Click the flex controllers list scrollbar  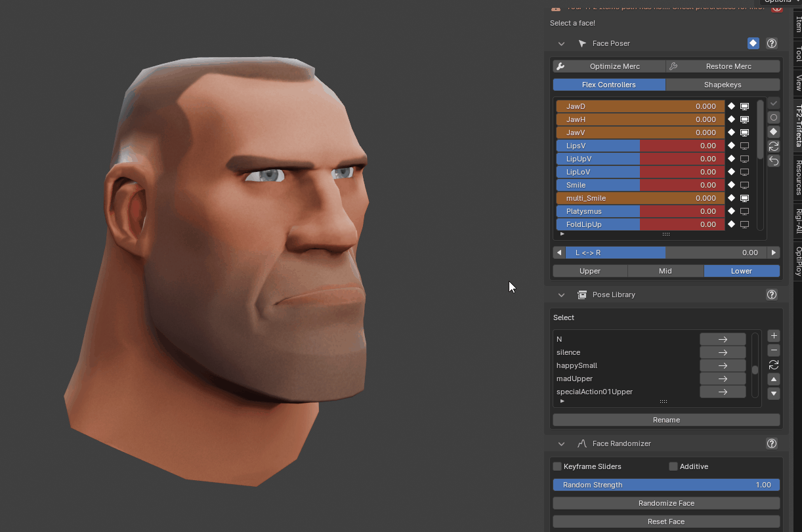[x=760, y=129]
